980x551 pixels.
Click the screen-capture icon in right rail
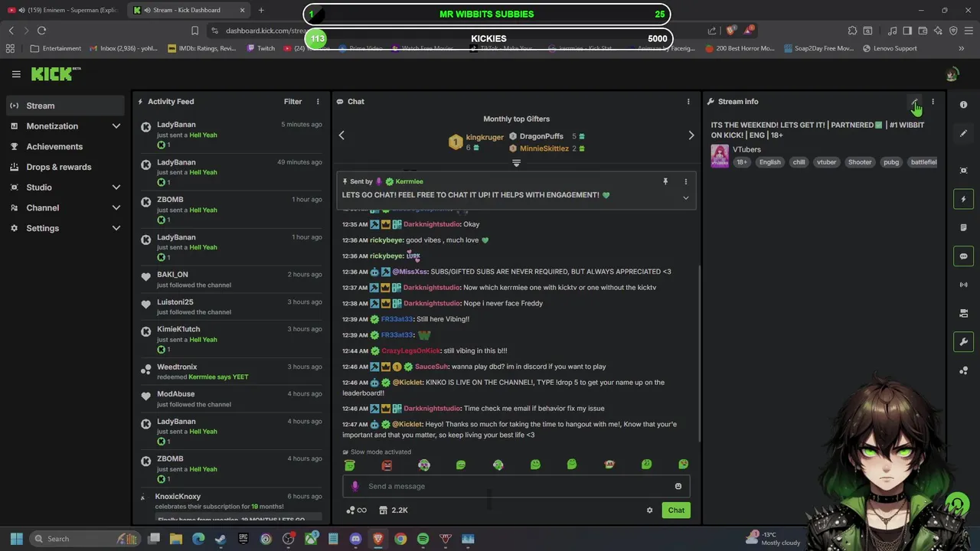pos(964,170)
